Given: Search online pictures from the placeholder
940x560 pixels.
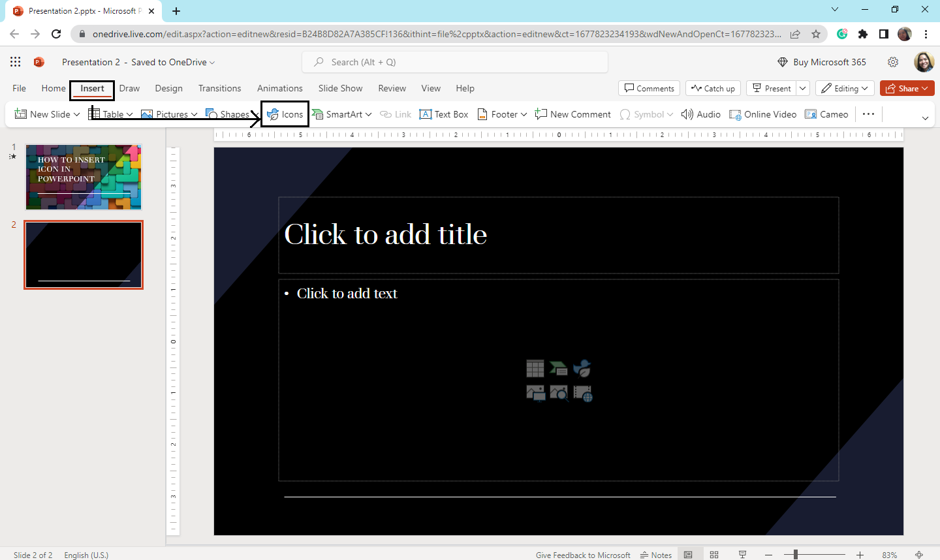Looking at the screenshot, I should point(559,393).
